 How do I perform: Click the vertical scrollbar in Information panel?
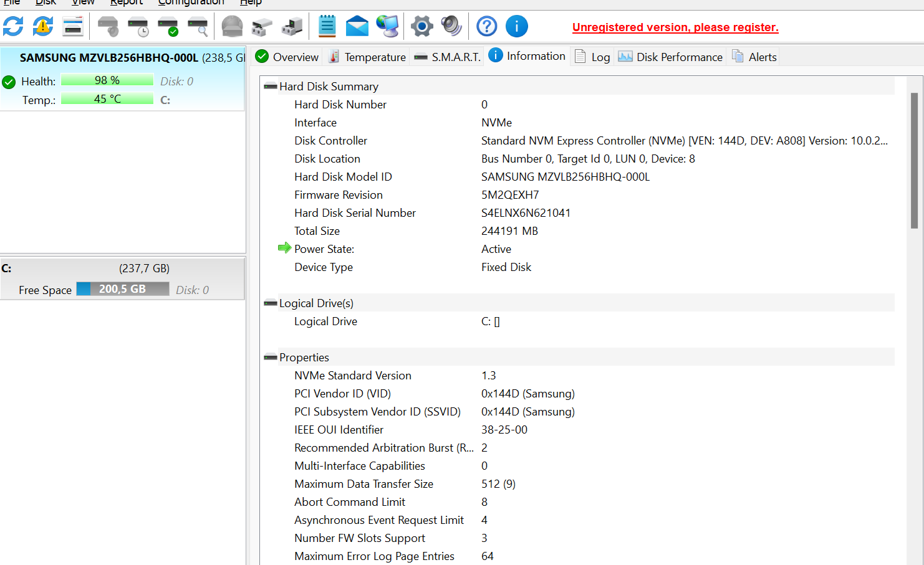(914, 161)
